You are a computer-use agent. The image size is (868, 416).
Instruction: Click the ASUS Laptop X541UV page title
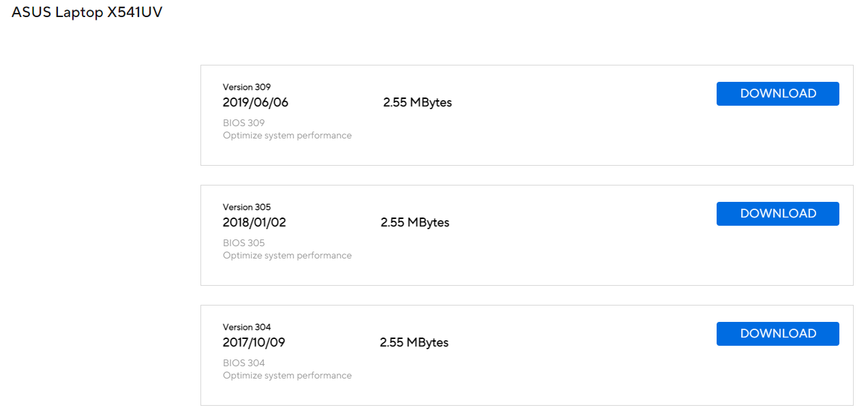click(x=87, y=13)
